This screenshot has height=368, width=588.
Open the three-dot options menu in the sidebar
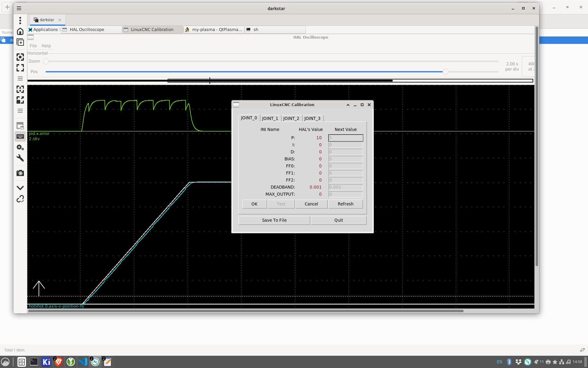[x=20, y=21]
